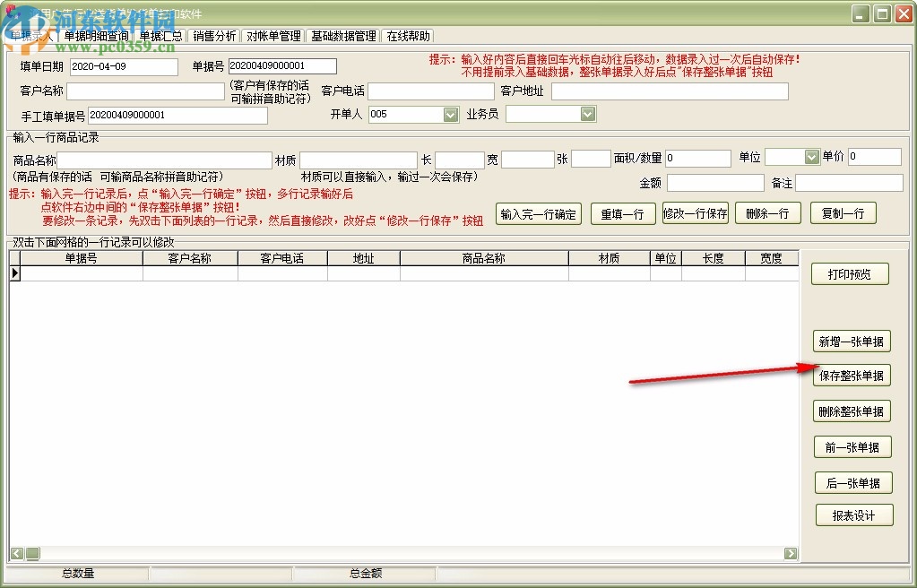
Task: Focus the 商品名称 input field
Action: click(164, 160)
